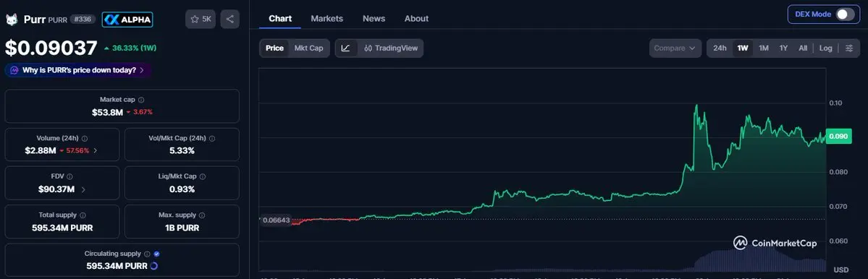Screen dimensions: 868x279
Task: Click the circulating supply progress ring
Action: (x=154, y=266)
